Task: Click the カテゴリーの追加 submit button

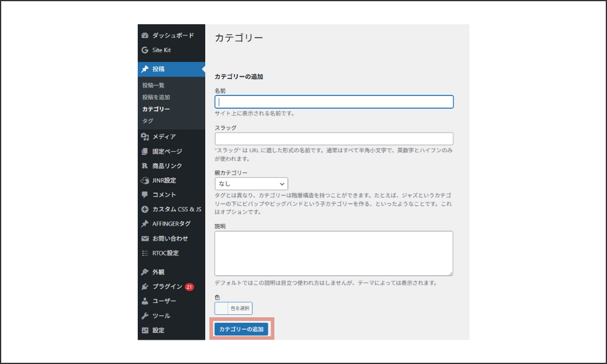Action: (x=242, y=329)
